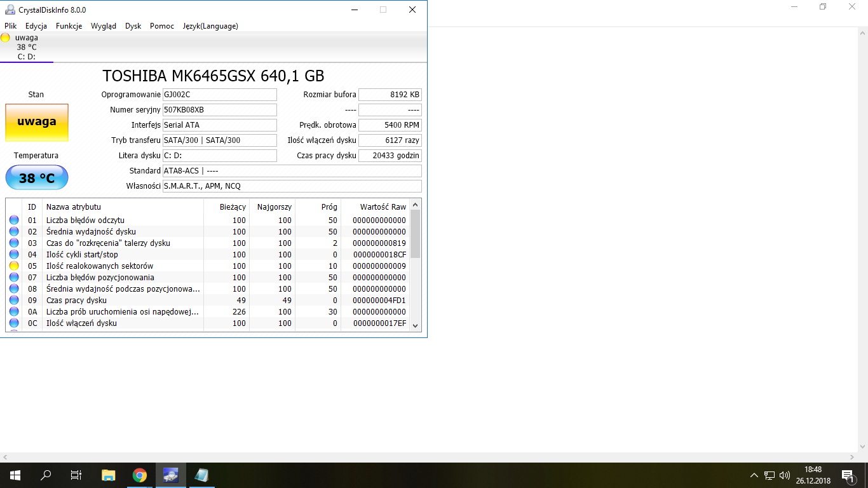Click raw value 000000000819
The image size is (868, 488).
pyautogui.click(x=379, y=243)
